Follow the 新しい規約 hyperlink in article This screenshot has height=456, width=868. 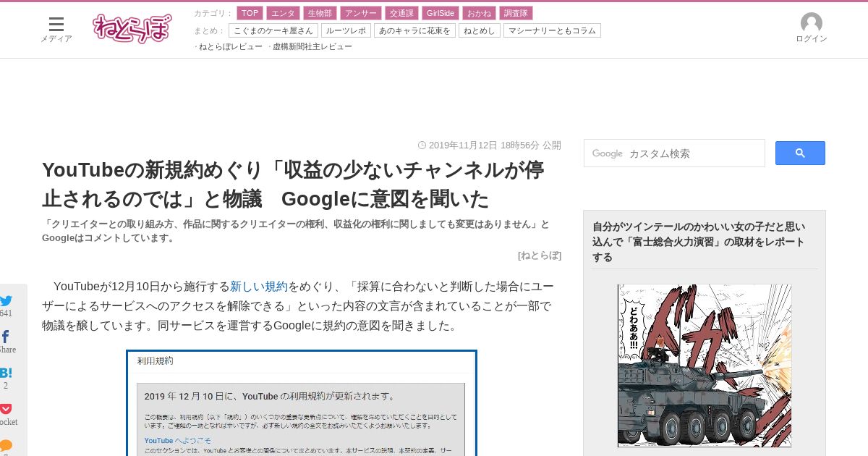[259, 286]
